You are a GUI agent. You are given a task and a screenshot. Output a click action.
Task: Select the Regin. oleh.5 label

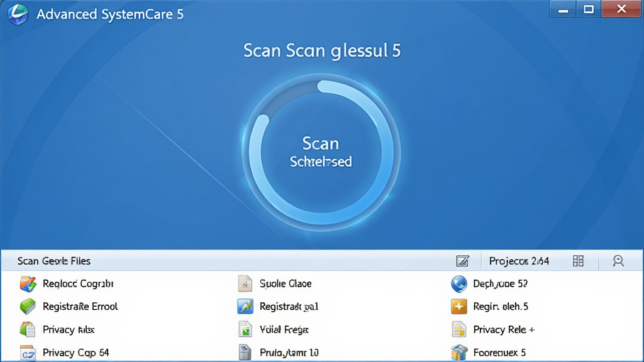(x=501, y=307)
